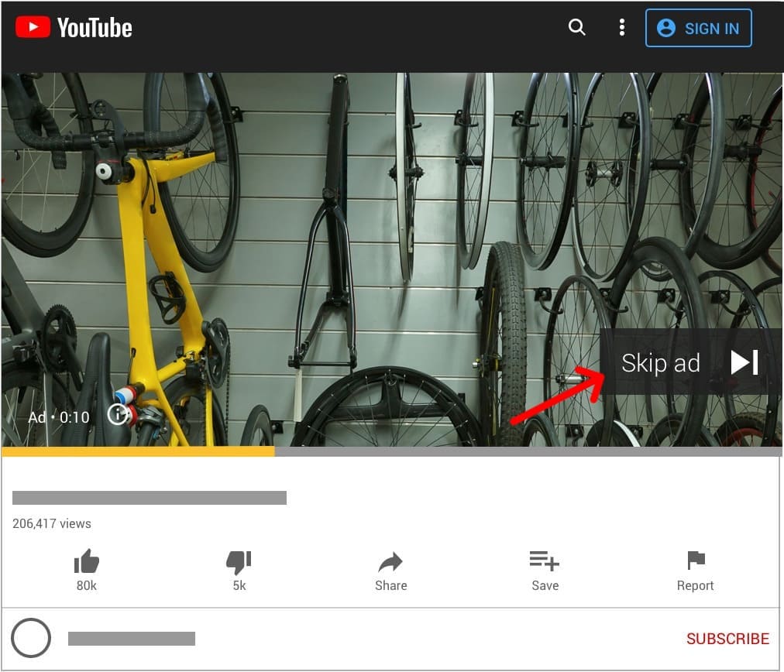Dislike the video with thumbs-down icon
784x672 pixels.
[x=239, y=562]
